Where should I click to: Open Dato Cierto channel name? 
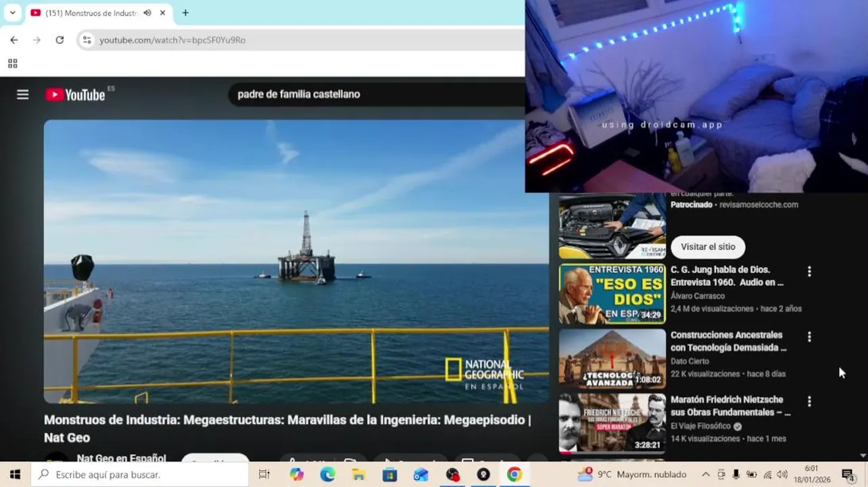tap(690, 361)
